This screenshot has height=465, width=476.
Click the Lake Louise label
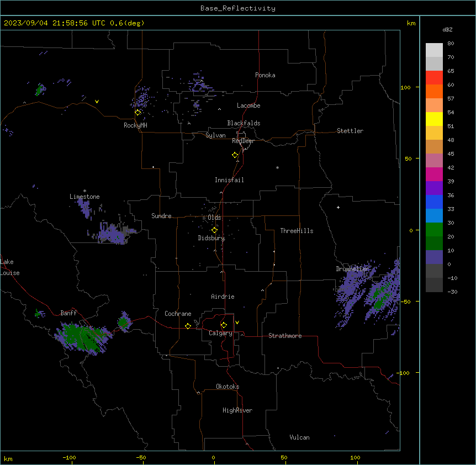(x=10, y=267)
